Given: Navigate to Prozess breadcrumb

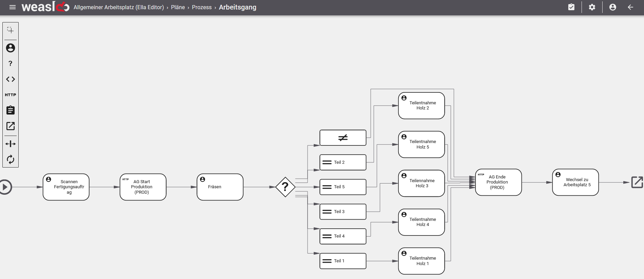Looking at the screenshot, I should click(x=202, y=7).
